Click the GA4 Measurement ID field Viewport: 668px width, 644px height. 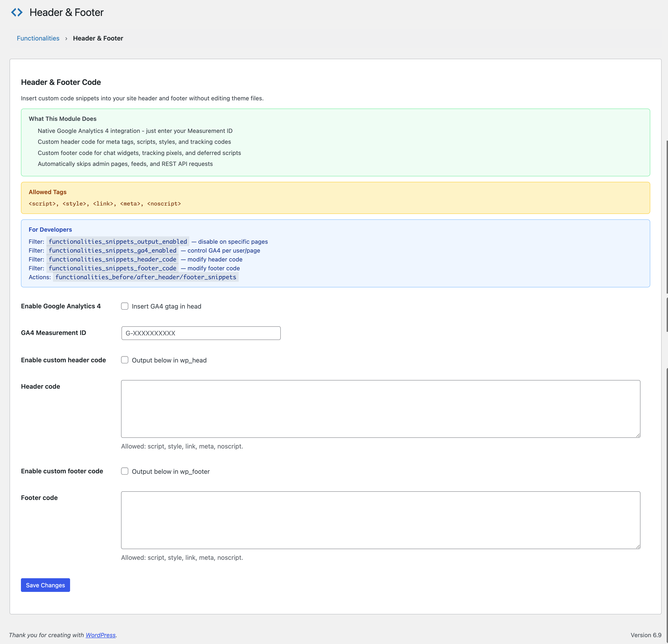point(201,333)
